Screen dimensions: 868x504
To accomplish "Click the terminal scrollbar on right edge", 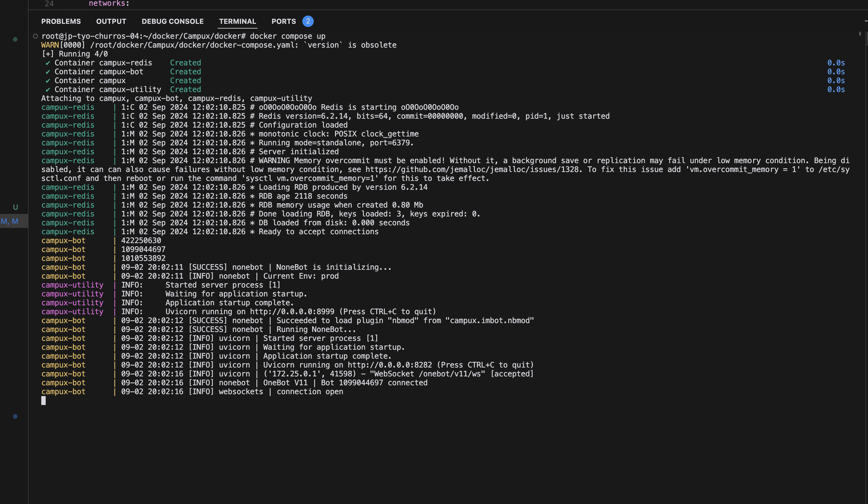I will 860,34.
